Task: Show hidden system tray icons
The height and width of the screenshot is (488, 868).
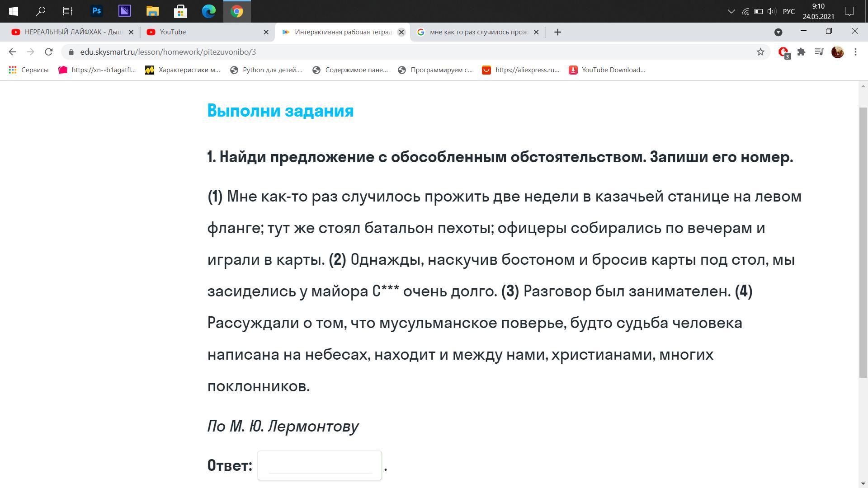Action: pos(731,11)
